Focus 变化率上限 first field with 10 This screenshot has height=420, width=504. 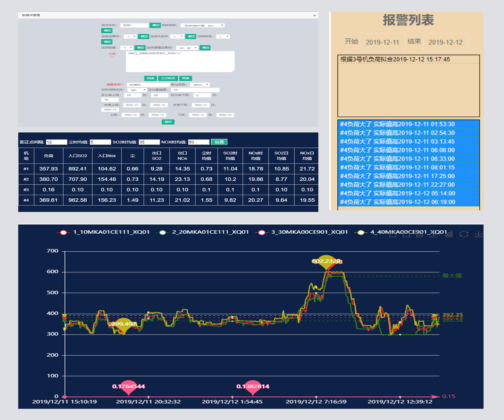132,95
